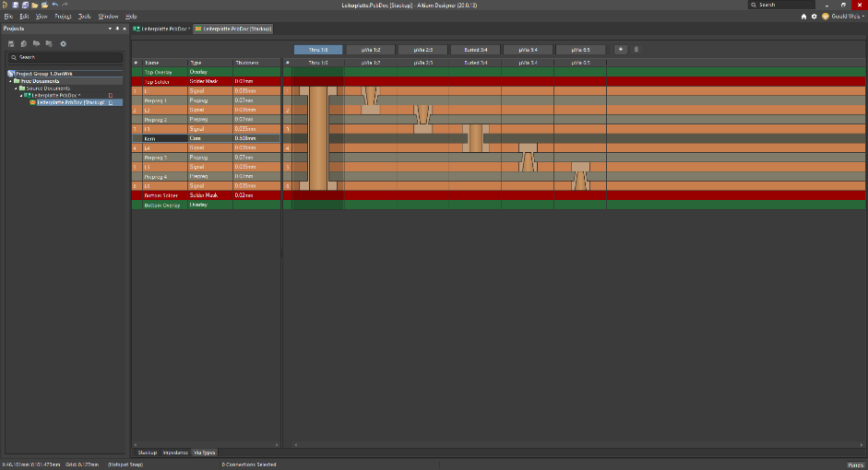Screen dimensions: 868x470
Task: Close the Projects panel
Action: pos(124,29)
